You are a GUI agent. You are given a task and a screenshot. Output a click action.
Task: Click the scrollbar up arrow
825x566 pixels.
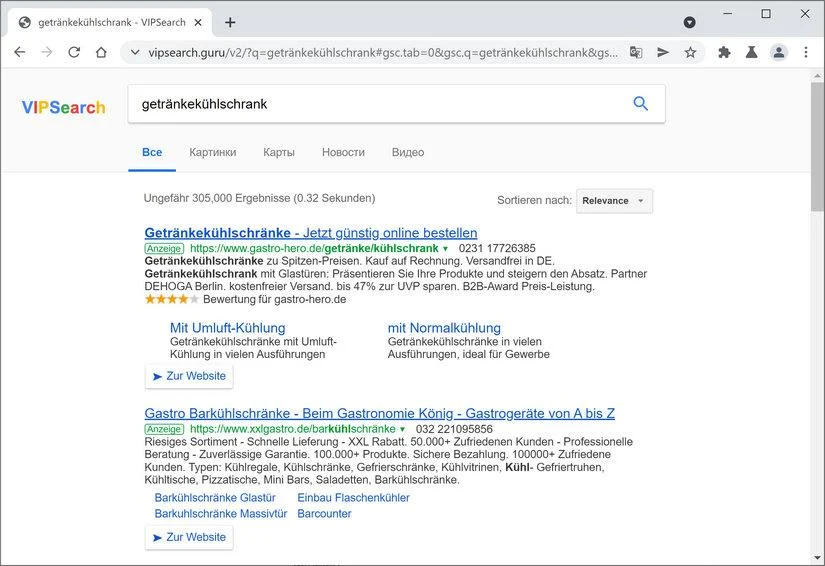[x=817, y=76]
